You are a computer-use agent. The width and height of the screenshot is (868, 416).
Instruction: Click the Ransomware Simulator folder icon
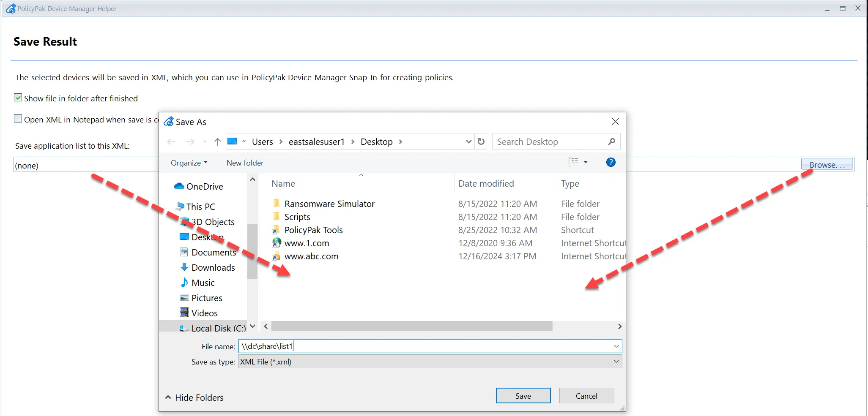(x=277, y=204)
